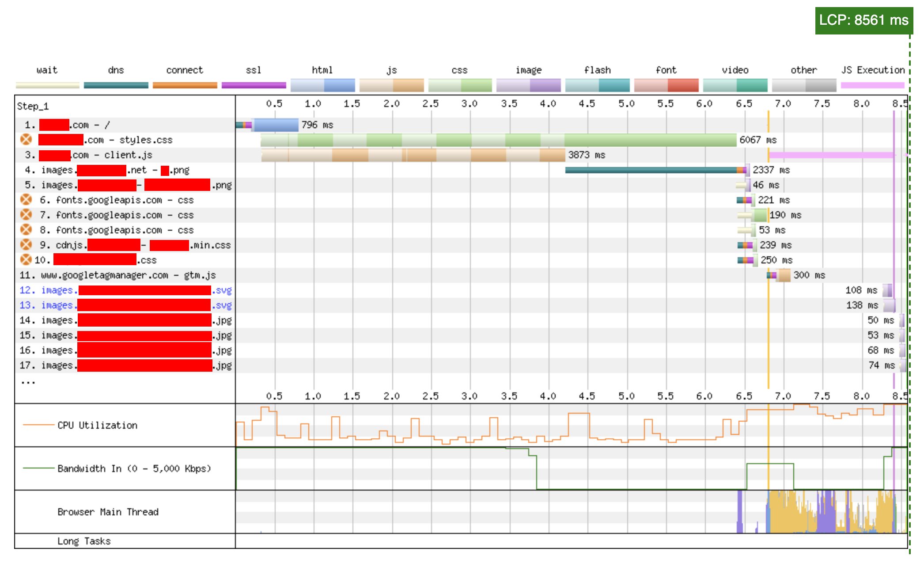The width and height of the screenshot is (924, 571).
Task: Click the render-blocking icon on request 8 fonts.googleapis.com
Action: (x=27, y=229)
